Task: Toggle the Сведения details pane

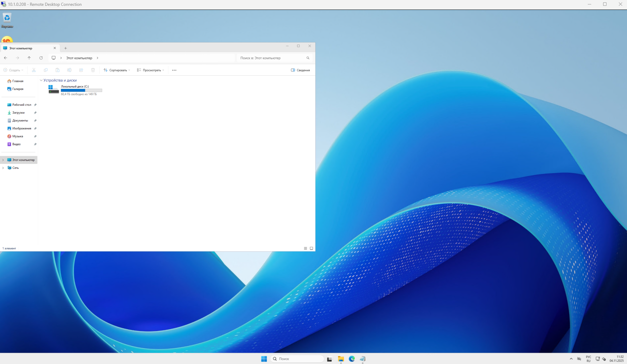Action: point(300,70)
